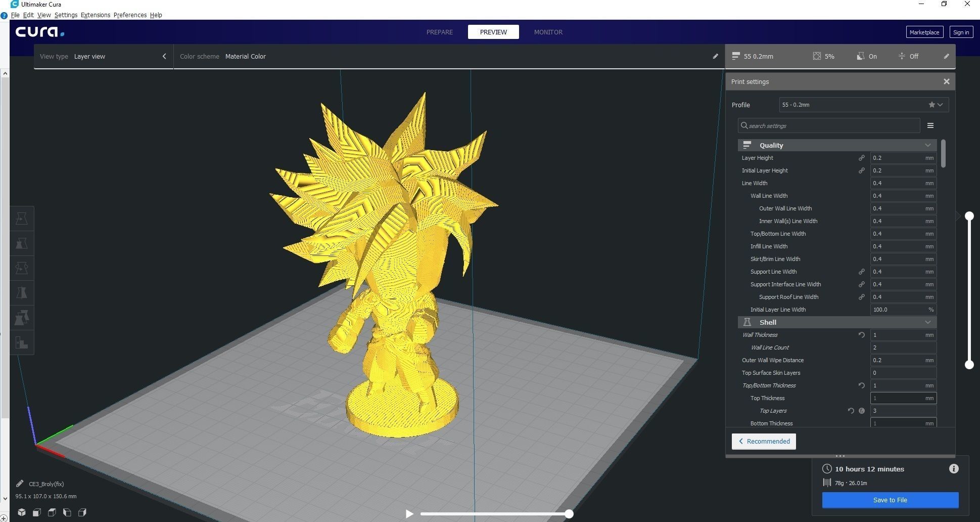This screenshot has width=980, height=522.
Task: Click the formula icon beside Top Layers
Action: coord(862,411)
